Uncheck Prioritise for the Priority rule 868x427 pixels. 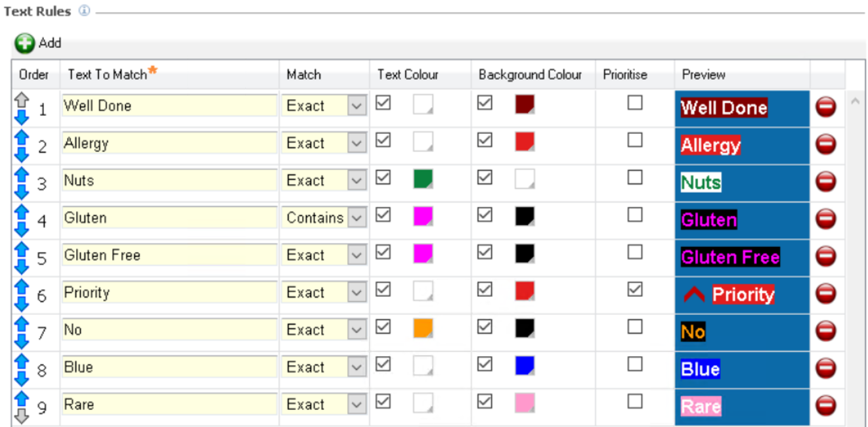pos(634,290)
